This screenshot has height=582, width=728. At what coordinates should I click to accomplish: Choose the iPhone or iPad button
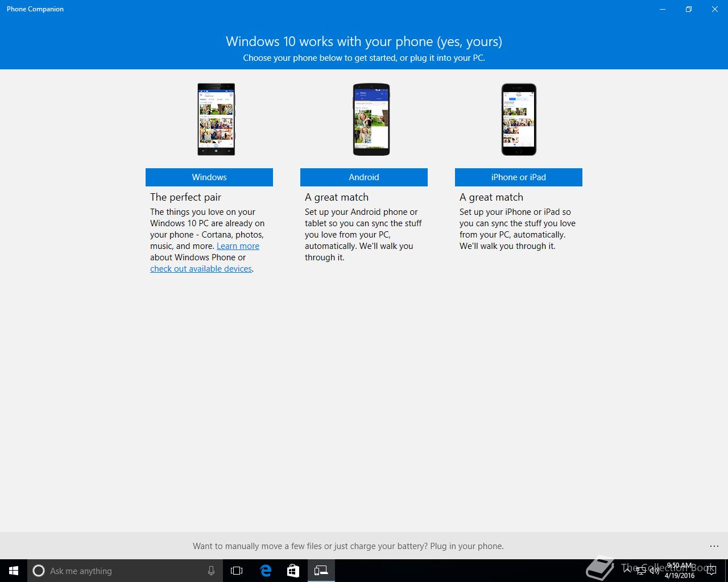(519, 177)
